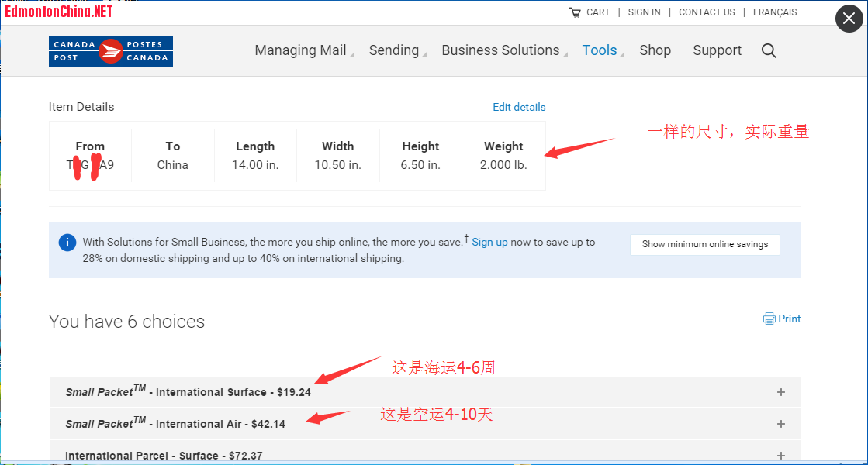Expand Small Packet International Air option
The height and width of the screenshot is (465, 868).
click(781, 424)
